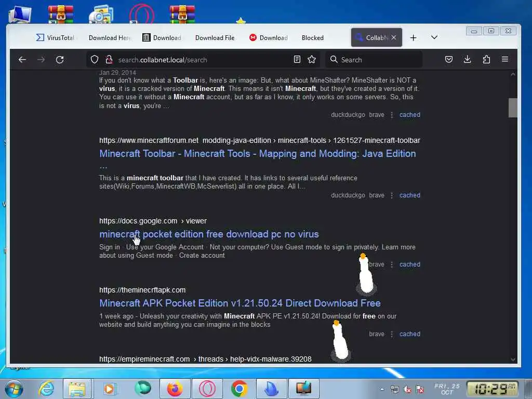Open the Firefox hamburger menu
Screen dimensions: 532x399
[505, 59]
